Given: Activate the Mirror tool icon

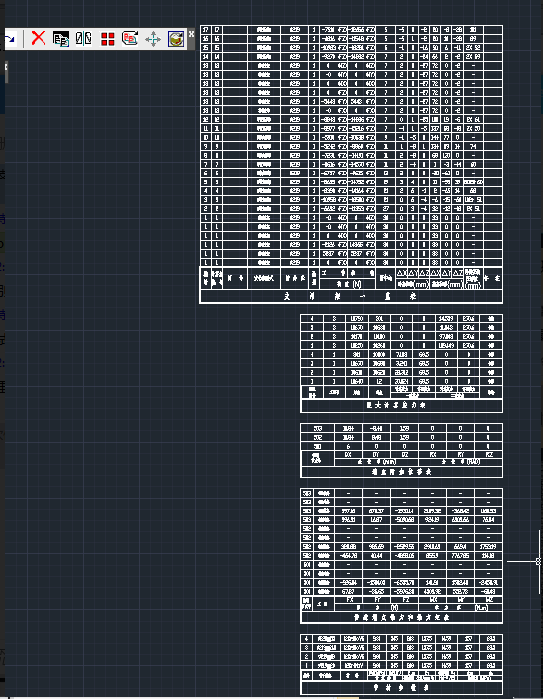Looking at the screenshot, I should coord(84,38).
